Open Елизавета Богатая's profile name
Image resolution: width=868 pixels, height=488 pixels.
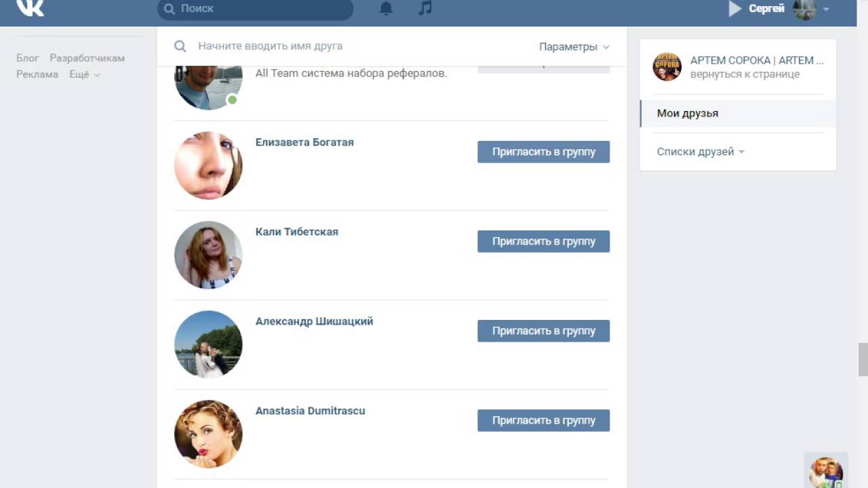coord(304,142)
